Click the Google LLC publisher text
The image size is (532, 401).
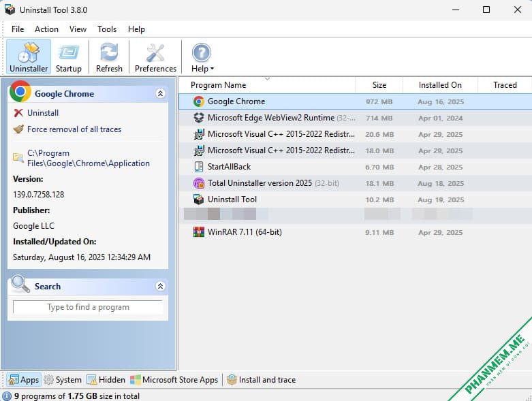coord(33,226)
